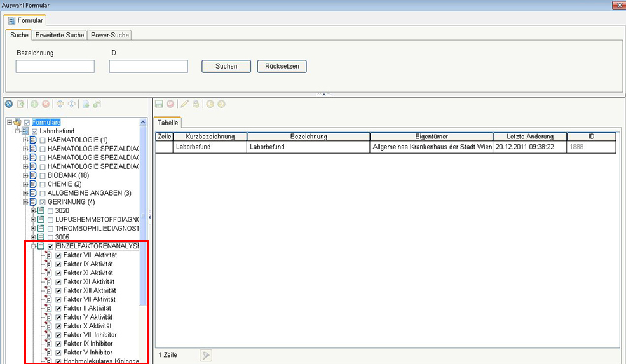Click the green add icon in tree toolbar
Viewport: 626px width, 364px height.
click(x=34, y=104)
